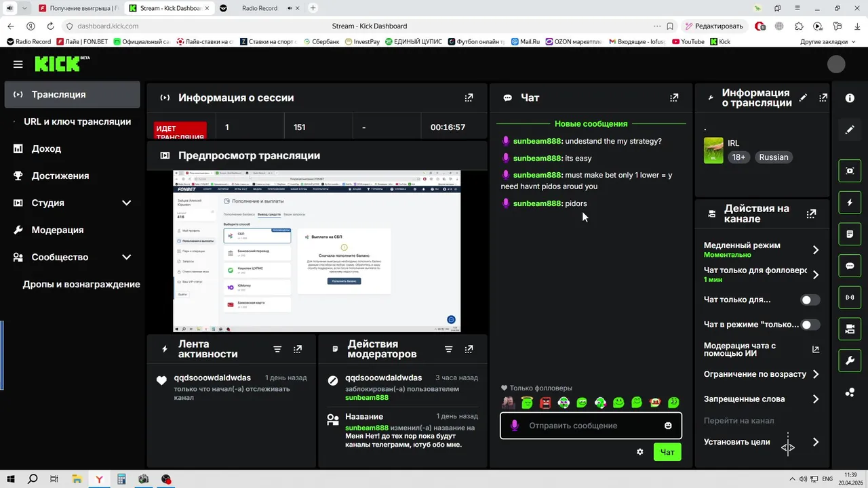Open Запрещенные слова chevron
This screenshot has height=488, width=868.
click(x=816, y=399)
